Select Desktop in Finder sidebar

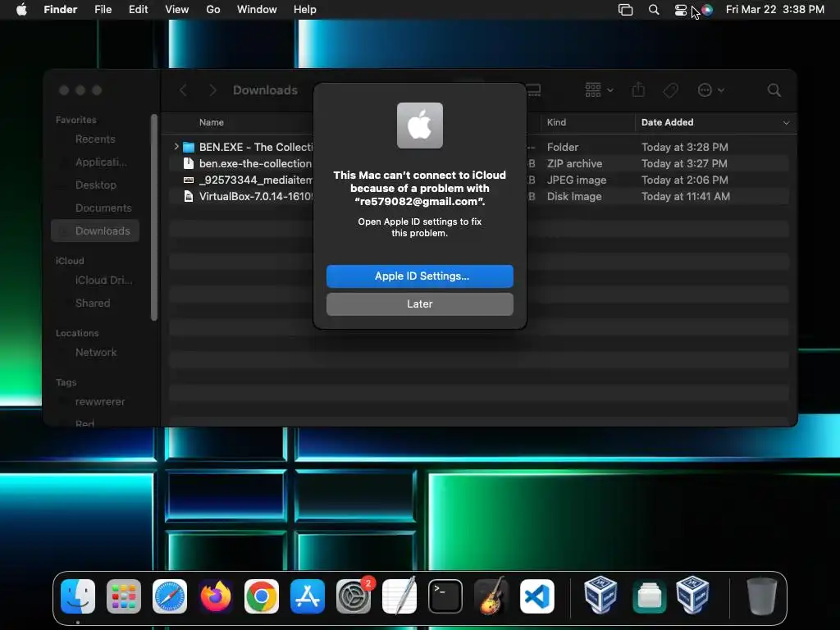click(95, 185)
